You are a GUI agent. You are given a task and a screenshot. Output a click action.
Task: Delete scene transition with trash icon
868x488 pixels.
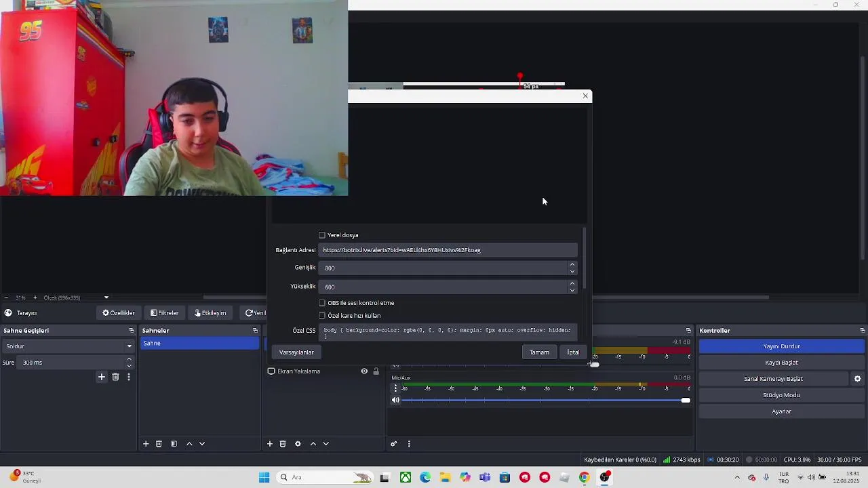115,377
